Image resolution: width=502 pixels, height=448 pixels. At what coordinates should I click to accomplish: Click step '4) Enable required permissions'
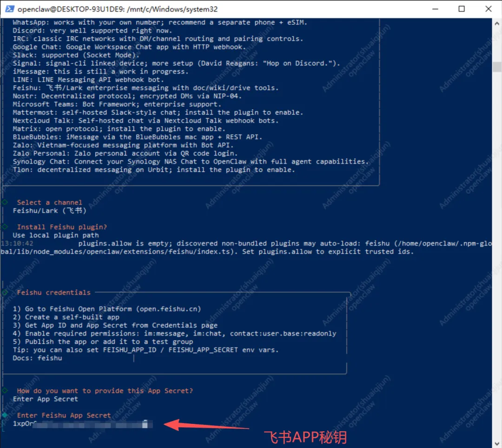pos(174,333)
